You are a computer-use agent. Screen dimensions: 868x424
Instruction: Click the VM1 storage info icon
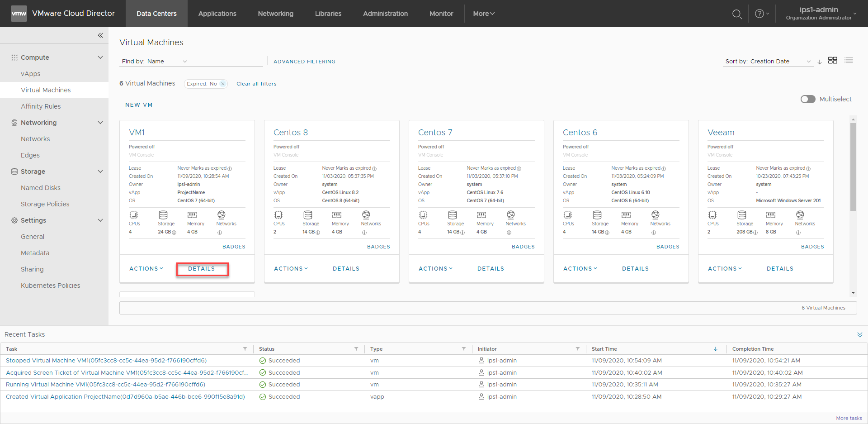[174, 233]
